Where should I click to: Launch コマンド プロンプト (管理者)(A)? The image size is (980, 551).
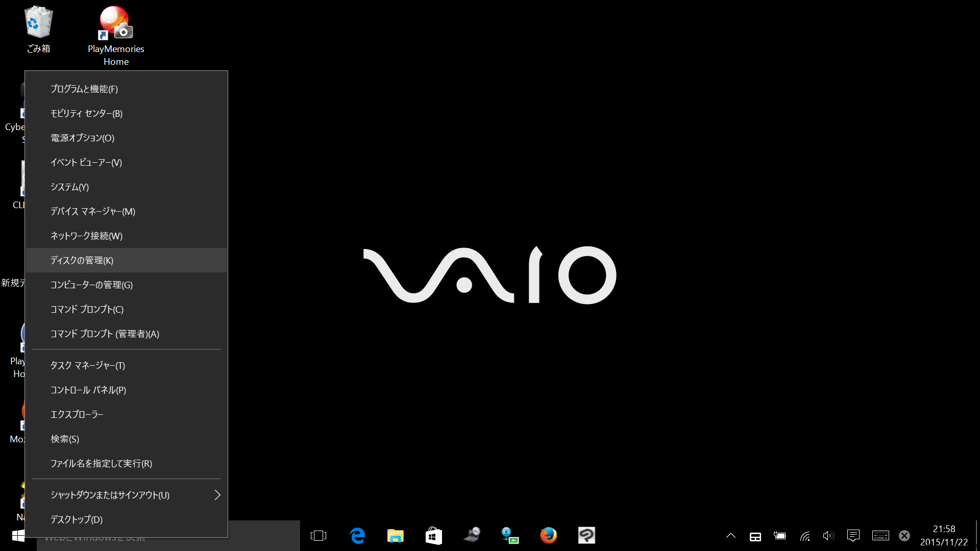coord(126,334)
